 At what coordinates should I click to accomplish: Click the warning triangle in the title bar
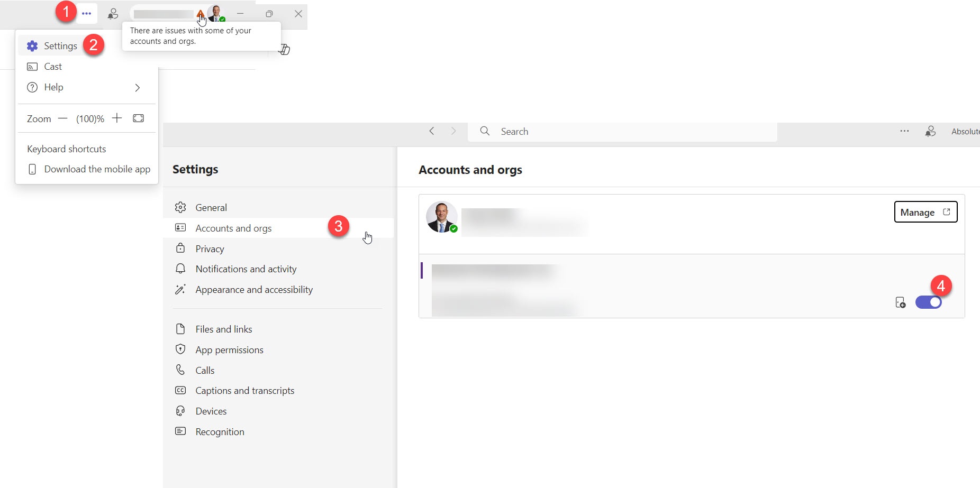click(201, 14)
